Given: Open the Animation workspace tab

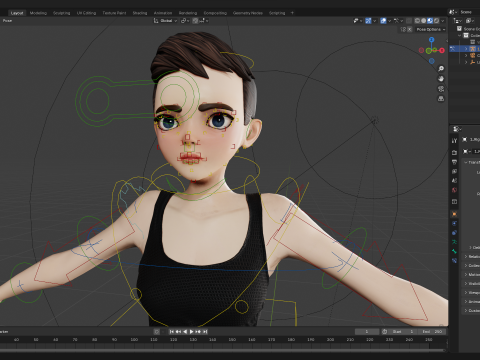Looking at the screenshot, I should click(x=163, y=13).
